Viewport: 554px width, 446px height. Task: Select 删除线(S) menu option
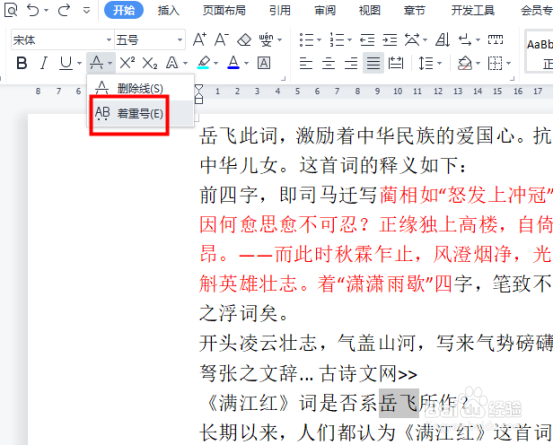pos(140,88)
